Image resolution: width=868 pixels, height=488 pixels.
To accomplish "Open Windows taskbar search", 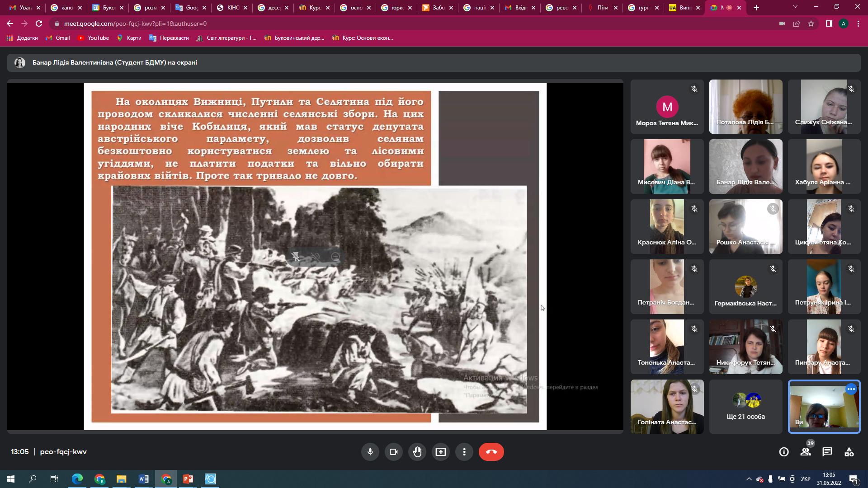I will (x=33, y=479).
